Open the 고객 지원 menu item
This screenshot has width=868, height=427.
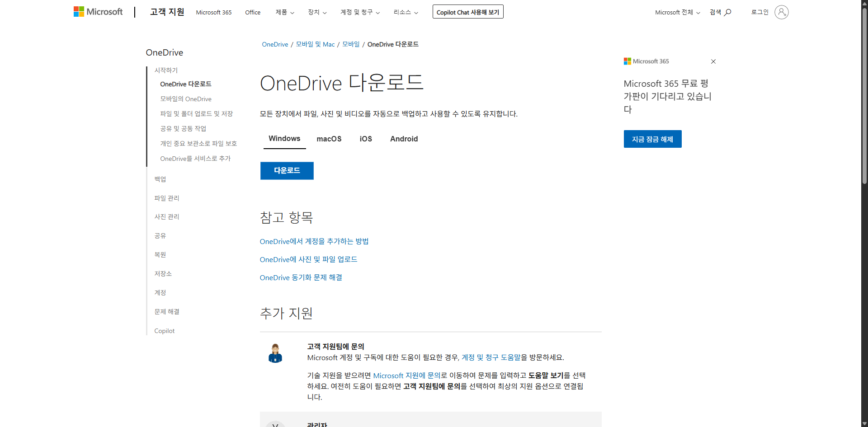point(167,12)
